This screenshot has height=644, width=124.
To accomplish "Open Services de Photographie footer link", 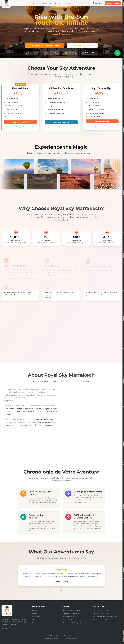I will [72, 620].
